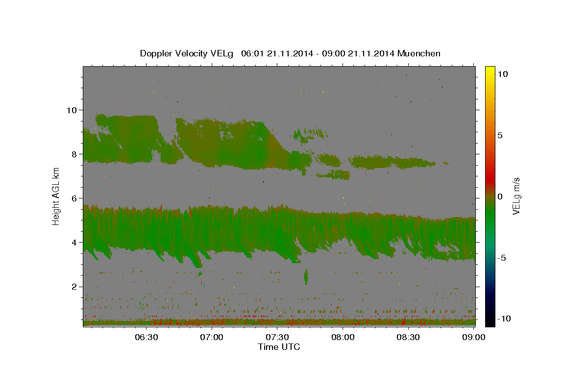Click the 08:00 time tick label
Screen dimensions: 588x392
(x=343, y=338)
